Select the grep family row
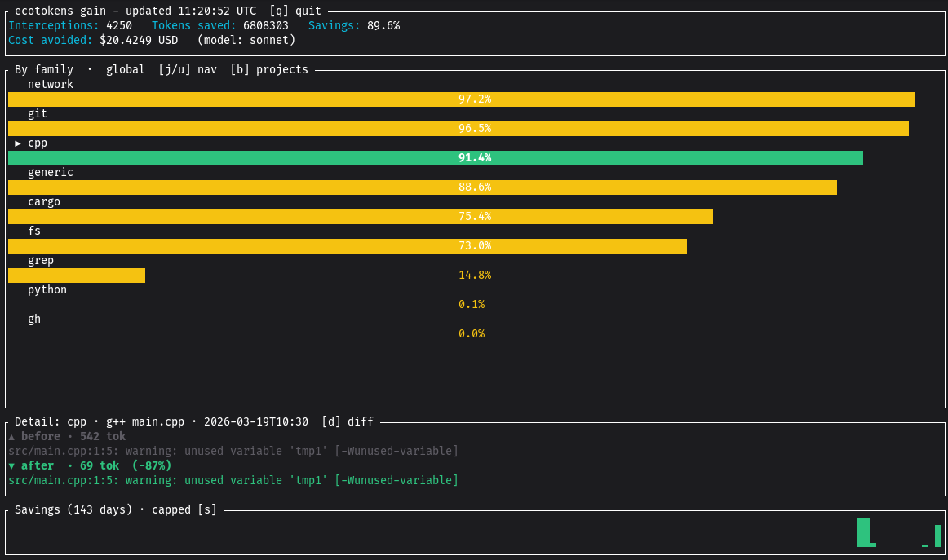This screenshot has width=948, height=560. pyautogui.click(x=41, y=260)
